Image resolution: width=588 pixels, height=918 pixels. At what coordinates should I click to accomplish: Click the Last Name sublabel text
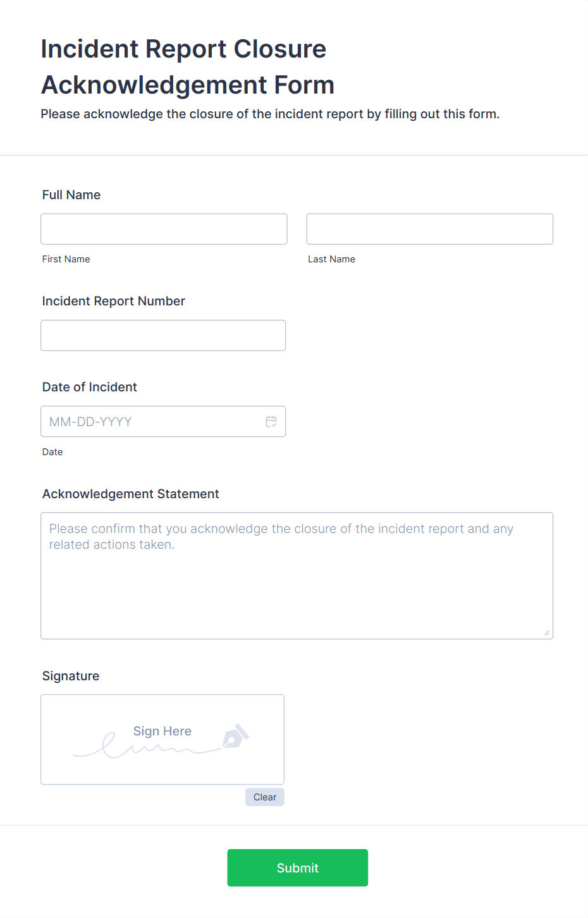[x=331, y=259]
